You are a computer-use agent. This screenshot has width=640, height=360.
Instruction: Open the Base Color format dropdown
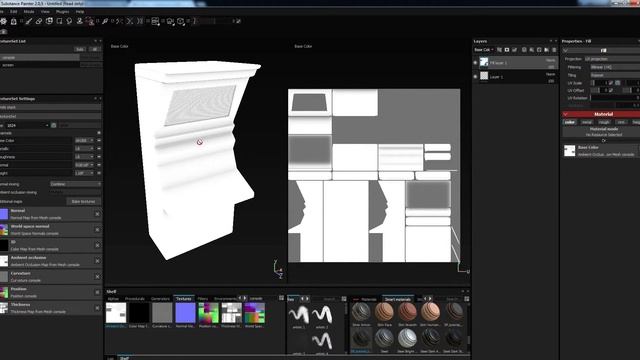[84, 140]
